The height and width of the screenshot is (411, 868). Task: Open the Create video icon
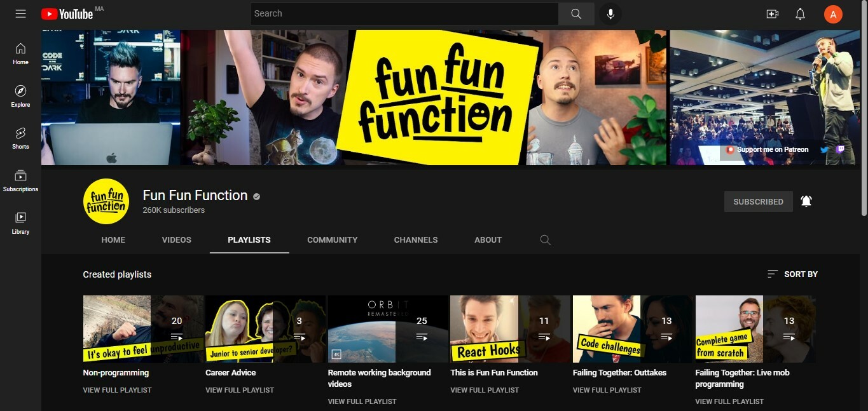[x=772, y=13]
